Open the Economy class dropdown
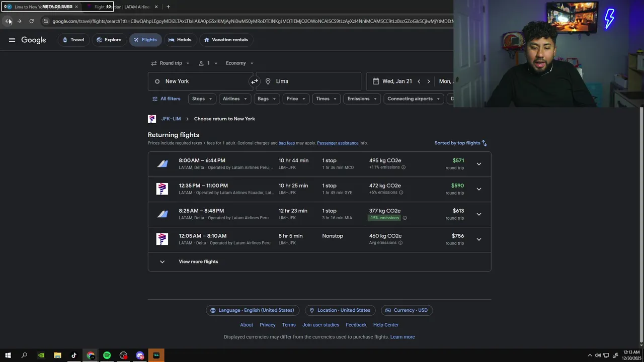The image size is (644, 362). pyautogui.click(x=239, y=63)
